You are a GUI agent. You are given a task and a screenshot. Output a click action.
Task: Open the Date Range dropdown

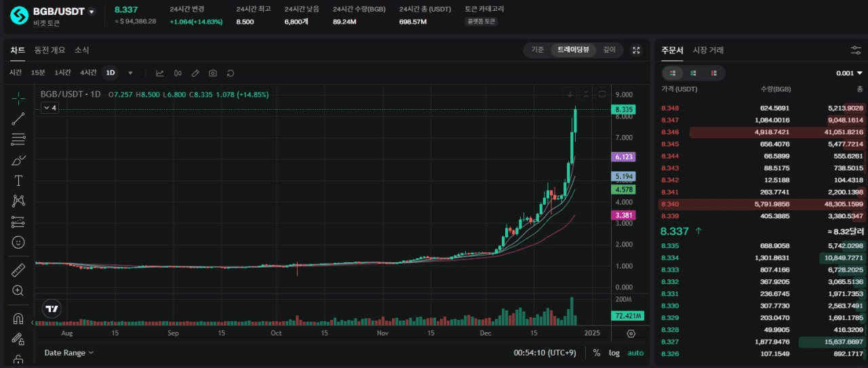[x=68, y=352]
